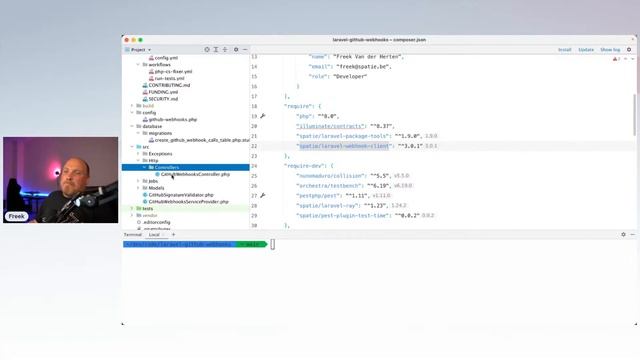The image size is (640, 360).
Task: Hide the Terminal panel with minus icon
Action: 632,234
